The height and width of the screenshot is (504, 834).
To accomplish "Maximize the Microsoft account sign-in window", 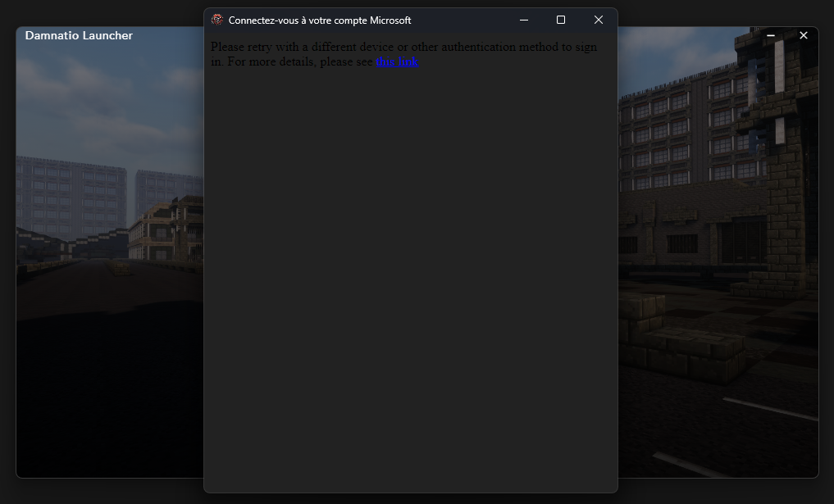I will pos(561,20).
